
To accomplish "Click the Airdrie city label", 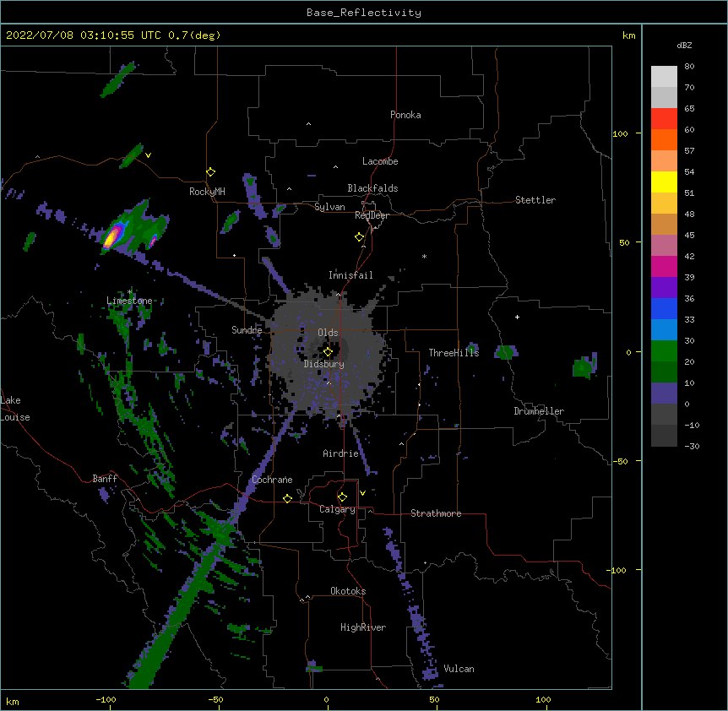I will (x=341, y=453).
